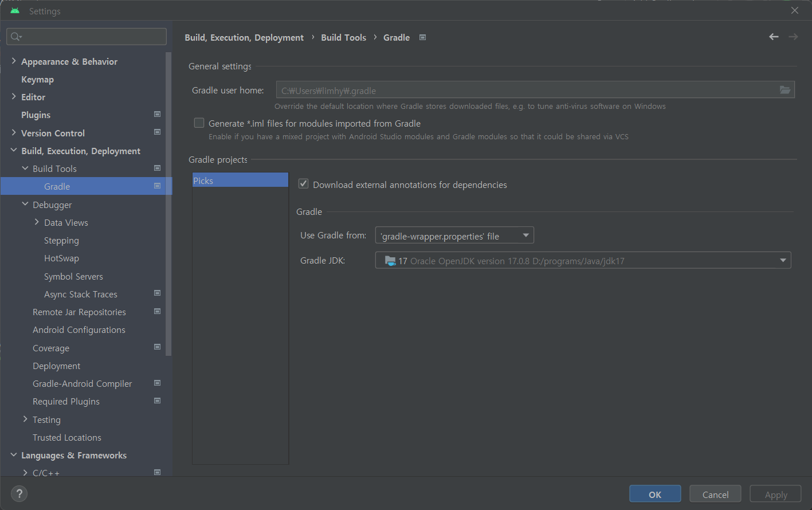812x510 pixels.
Task: Open help with the question mark icon
Action: [19, 493]
